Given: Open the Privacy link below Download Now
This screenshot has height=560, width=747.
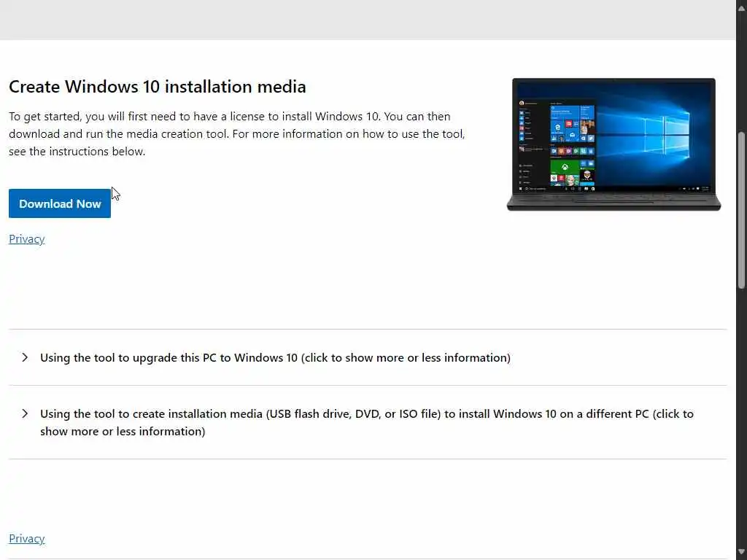Looking at the screenshot, I should (27, 239).
